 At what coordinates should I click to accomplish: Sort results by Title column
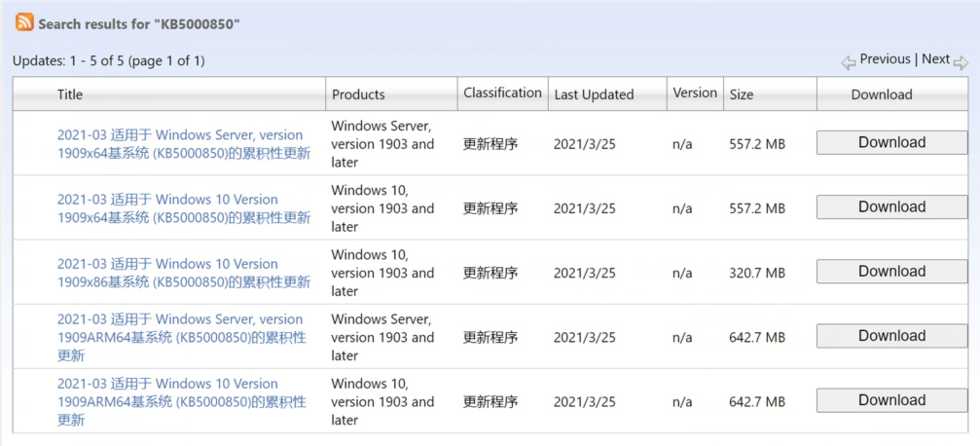70,94
